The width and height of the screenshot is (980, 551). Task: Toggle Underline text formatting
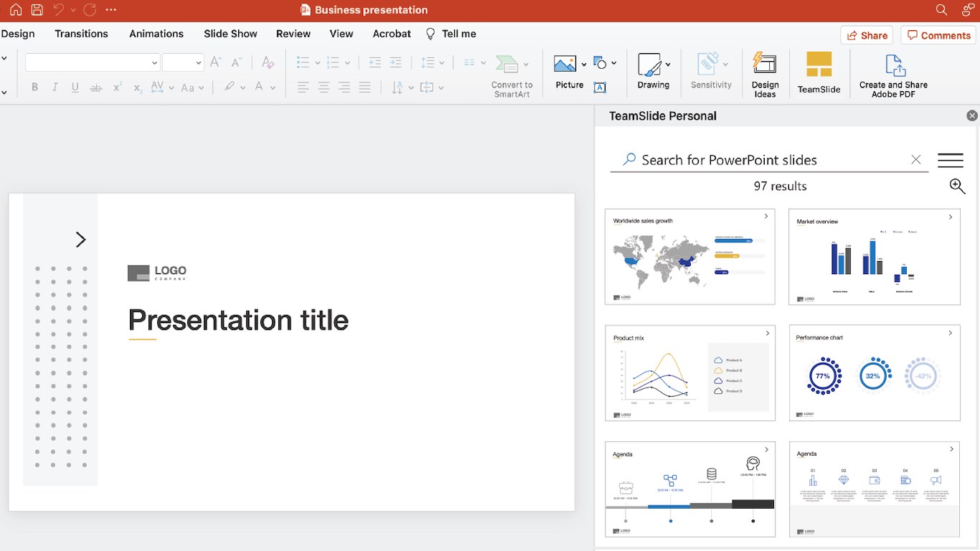(x=75, y=88)
